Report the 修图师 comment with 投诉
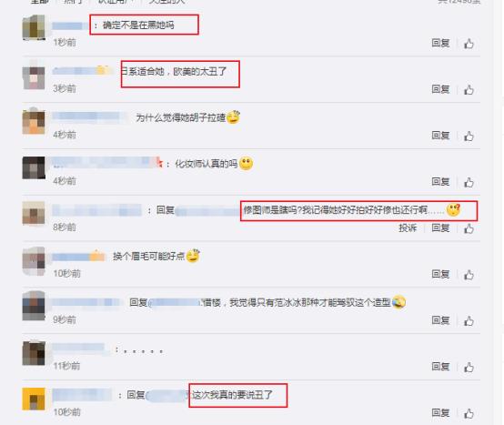 click(x=408, y=228)
